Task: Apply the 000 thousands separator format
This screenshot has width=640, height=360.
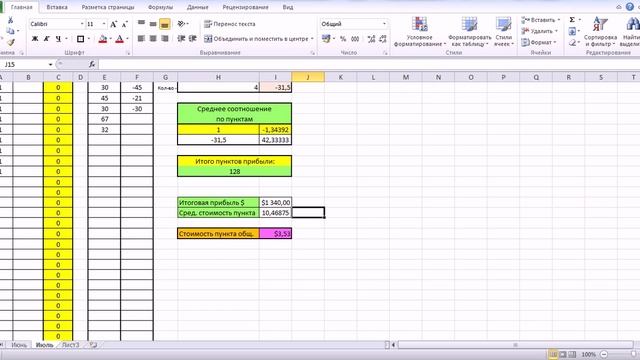Action: (x=355, y=39)
